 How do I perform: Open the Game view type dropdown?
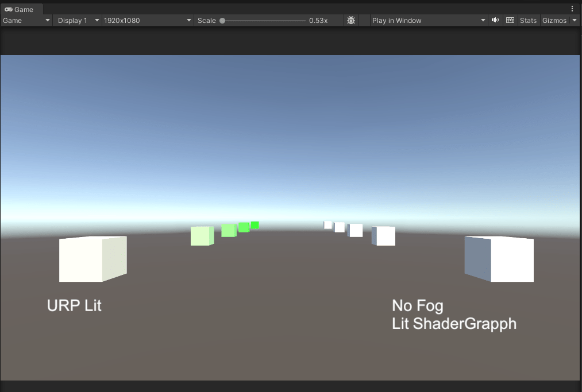pos(26,20)
